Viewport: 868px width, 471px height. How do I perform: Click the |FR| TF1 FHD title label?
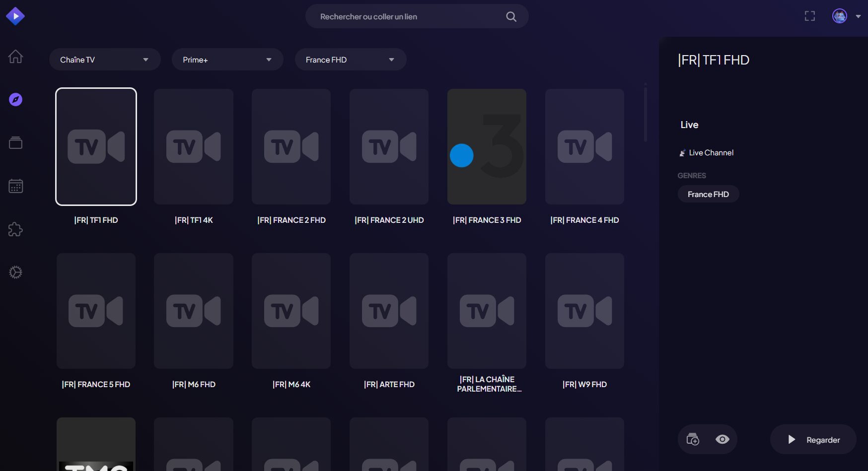coord(96,220)
